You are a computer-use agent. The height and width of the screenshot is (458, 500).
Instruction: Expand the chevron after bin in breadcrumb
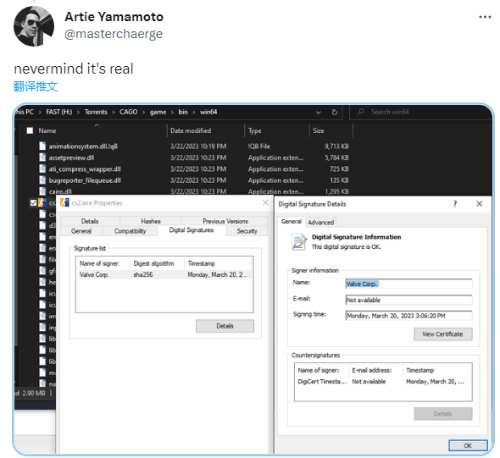194,112
